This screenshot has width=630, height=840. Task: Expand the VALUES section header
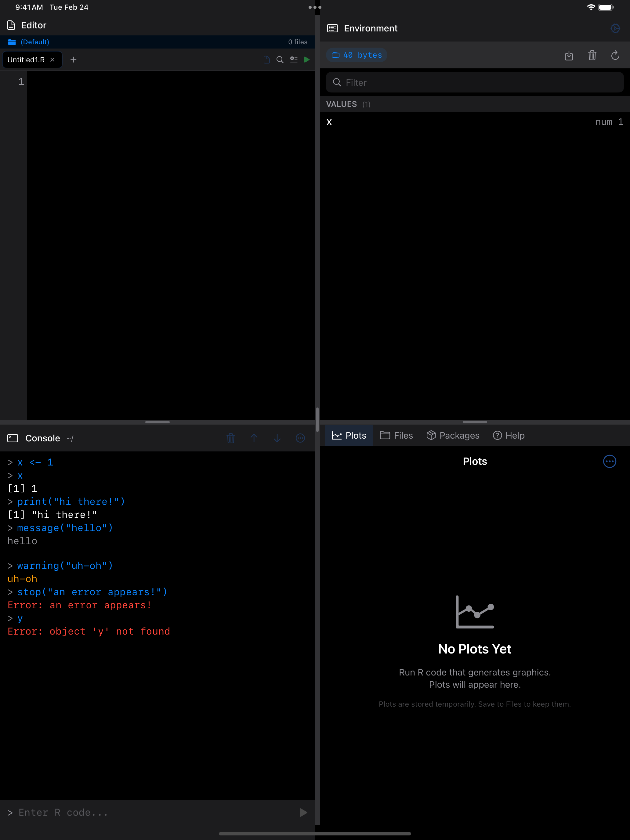[342, 104]
